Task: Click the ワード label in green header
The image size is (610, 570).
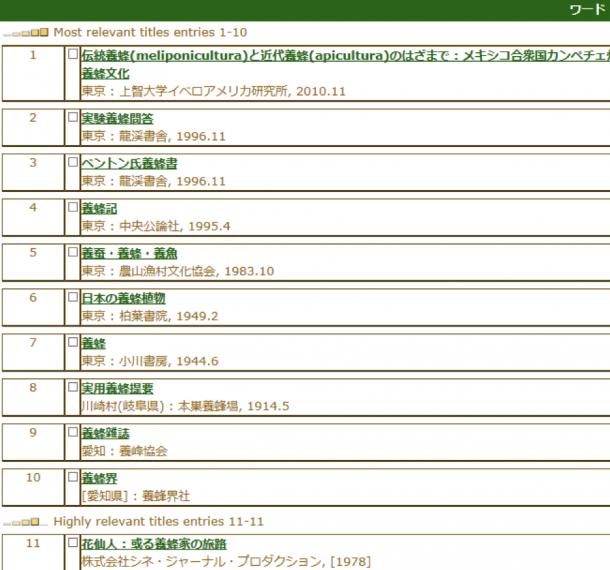Action: 588,10
